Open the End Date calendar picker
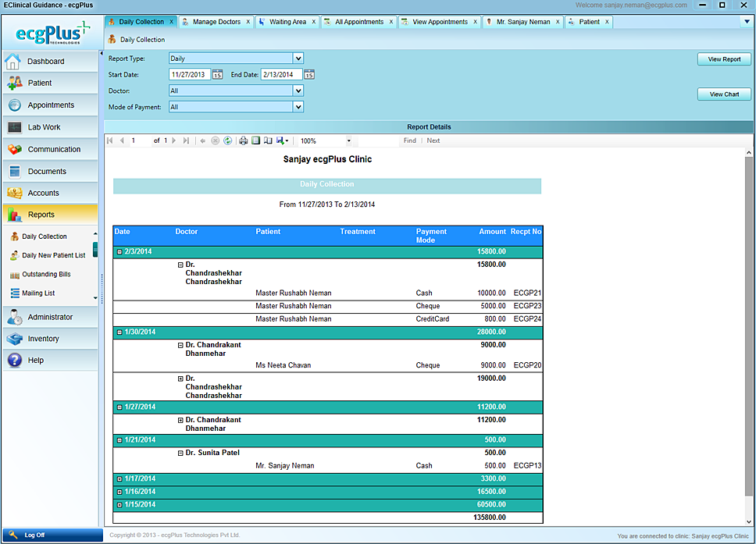This screenshot has width=756, height=544. (309, 74)
